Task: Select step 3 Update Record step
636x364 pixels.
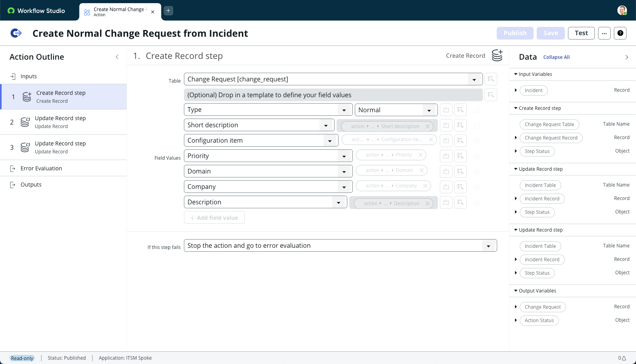Action: [63, 147]
